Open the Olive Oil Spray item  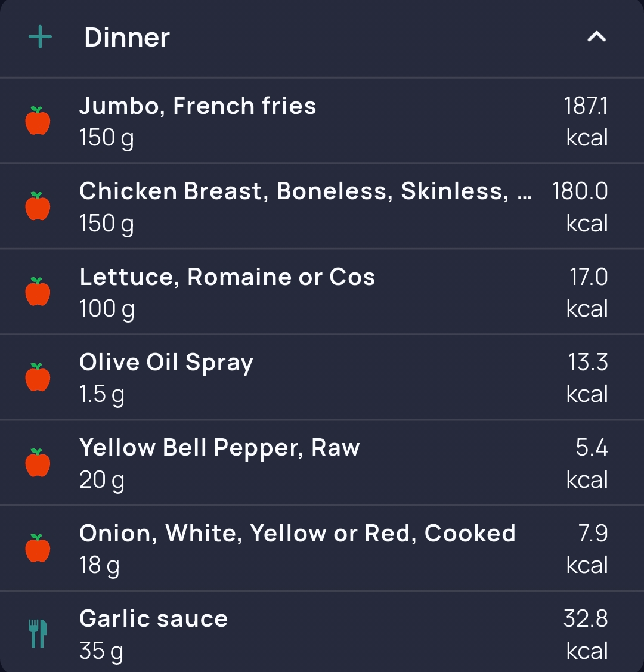tap(322, 377)
